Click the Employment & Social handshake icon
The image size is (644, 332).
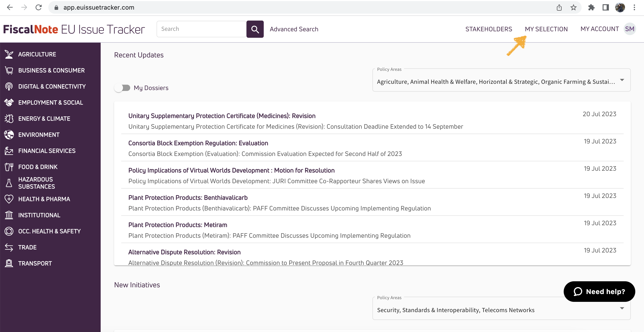point(9,102)
